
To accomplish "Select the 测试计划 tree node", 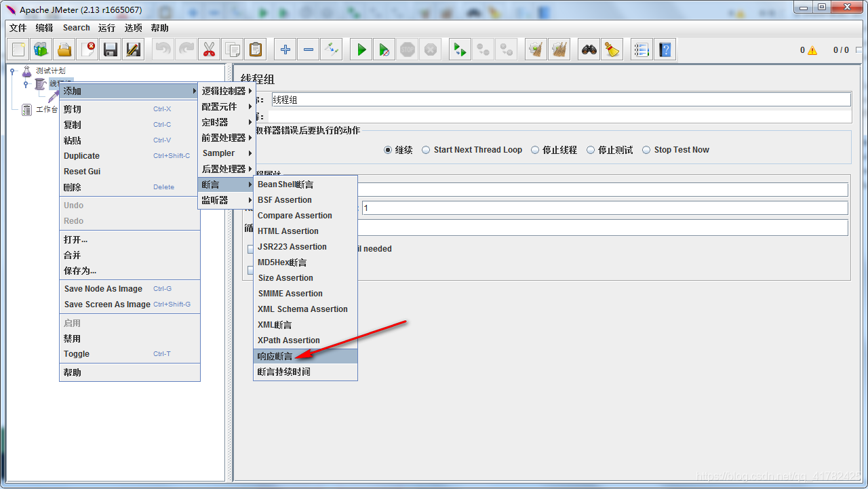I will (51, 71).
